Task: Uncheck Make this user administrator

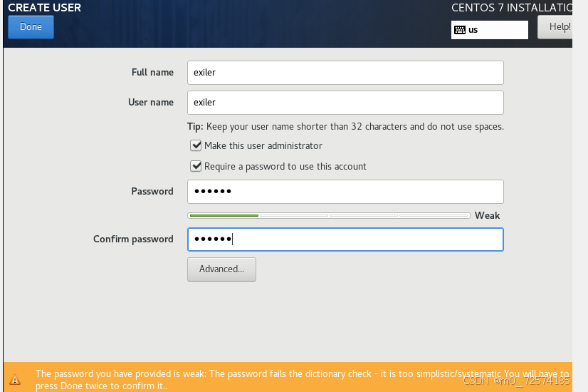Action: 196,145
